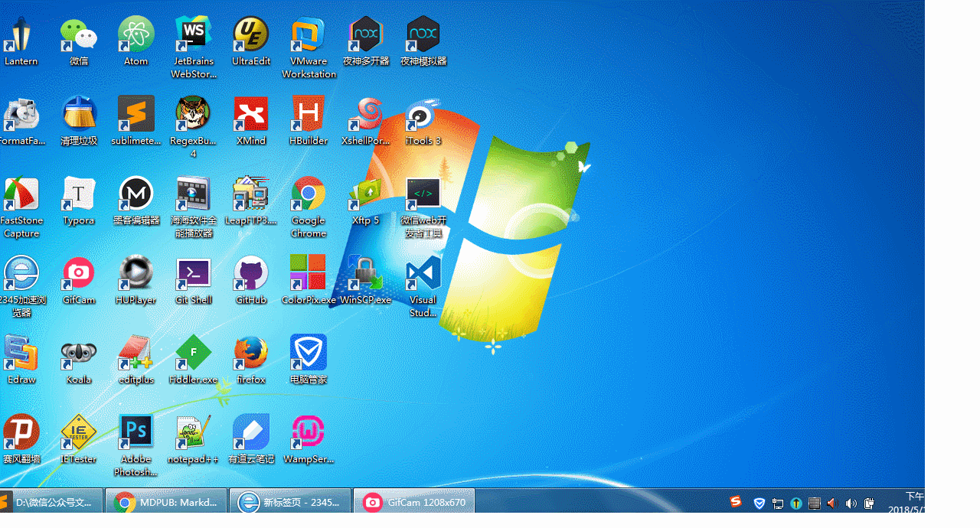Switch to MDPUB Chrome taskbar button
This screenshot has height=528, width=980.
167,502
